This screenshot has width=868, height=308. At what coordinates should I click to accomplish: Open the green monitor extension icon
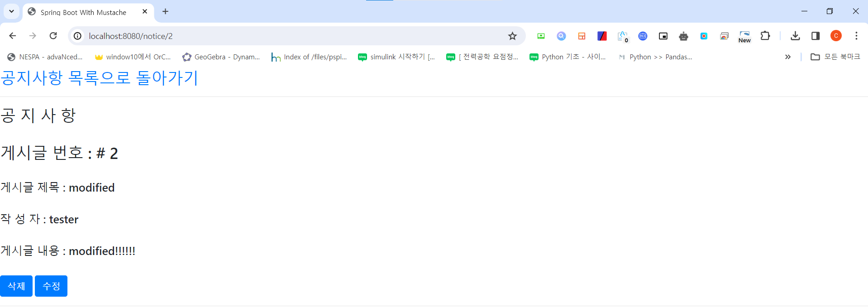tap(541, 36)
